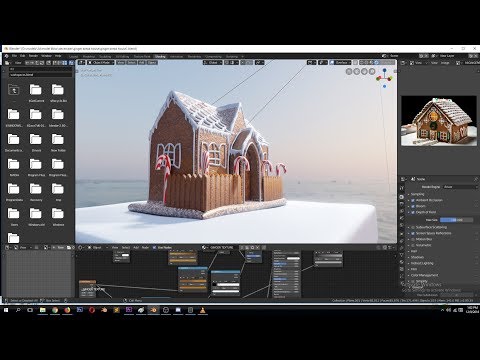Click the gingerbread house reference image
Screen dimensions: 480x360
click(439, 121)
